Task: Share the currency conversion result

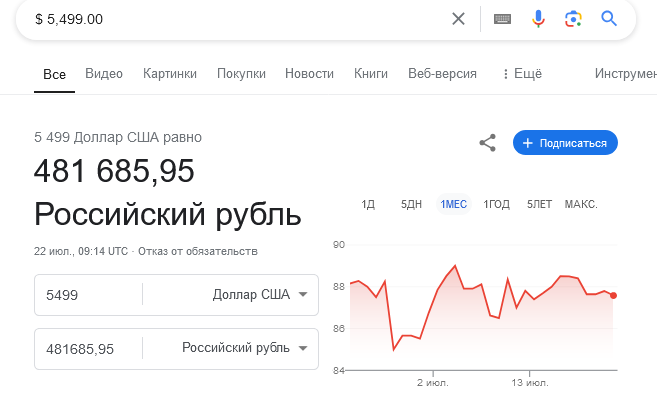Action: 487,143
